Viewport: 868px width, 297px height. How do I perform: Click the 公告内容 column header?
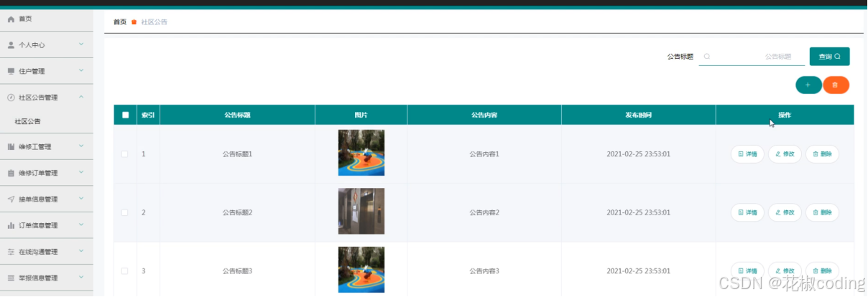coord(484,115)
